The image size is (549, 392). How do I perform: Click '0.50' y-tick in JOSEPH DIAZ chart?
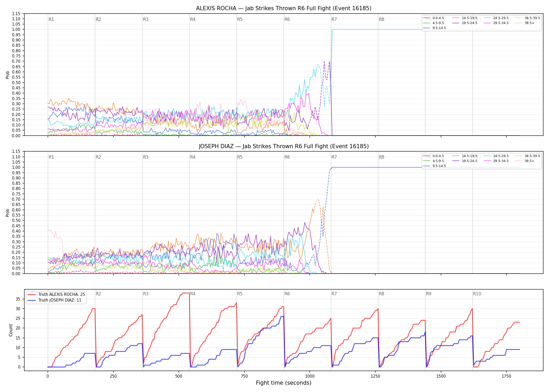(16, 221)
